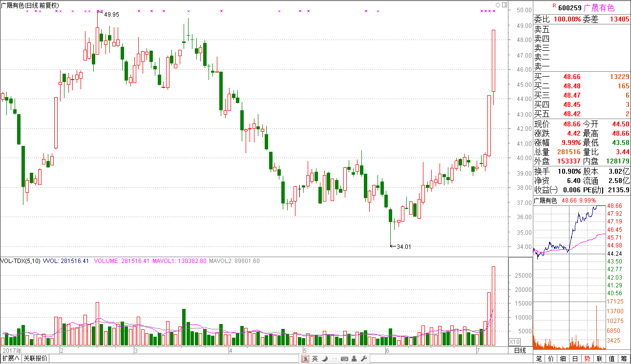Click the intraday mini chart header 广晟有色 48.66 9.99%

[x=565, y=201]
